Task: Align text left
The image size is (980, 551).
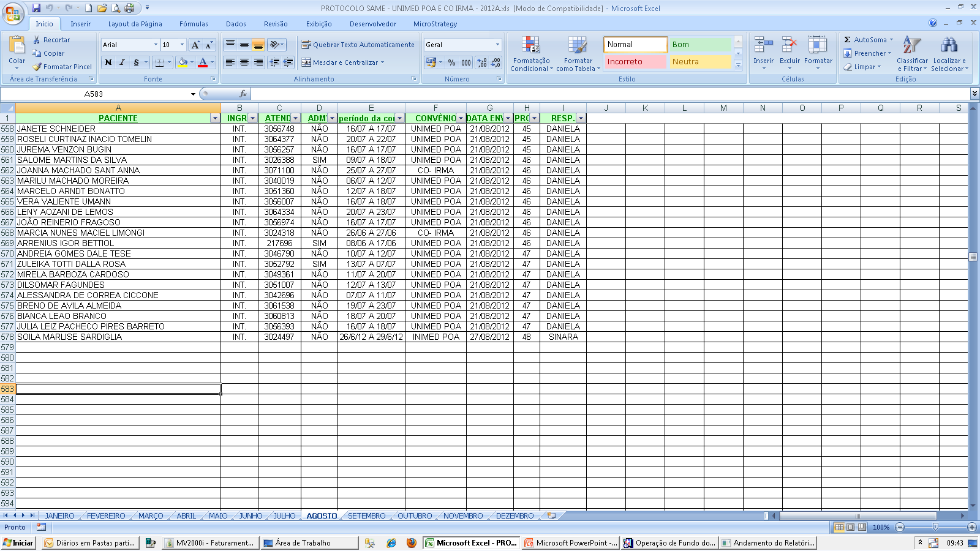Action: 230,62
